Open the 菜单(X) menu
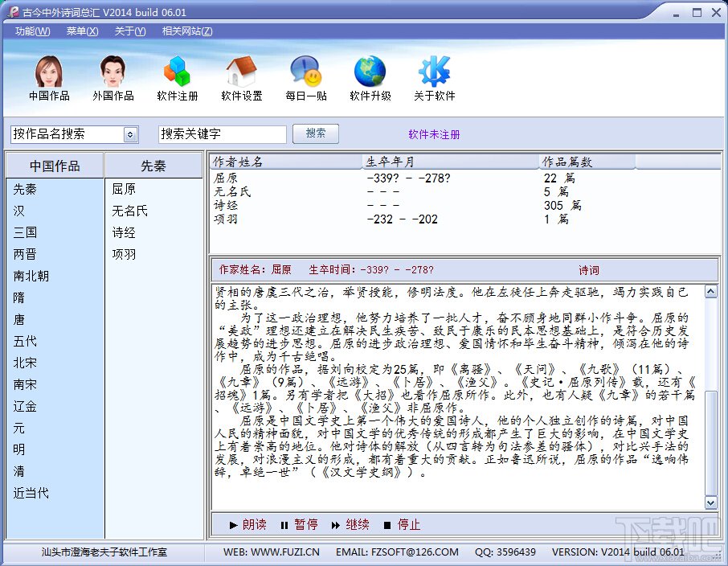 (82, 31)
